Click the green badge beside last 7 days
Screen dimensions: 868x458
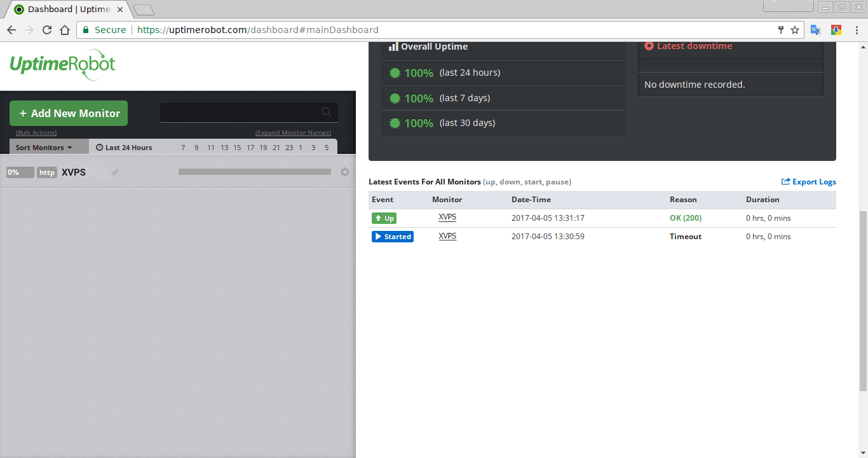point(395,98)
